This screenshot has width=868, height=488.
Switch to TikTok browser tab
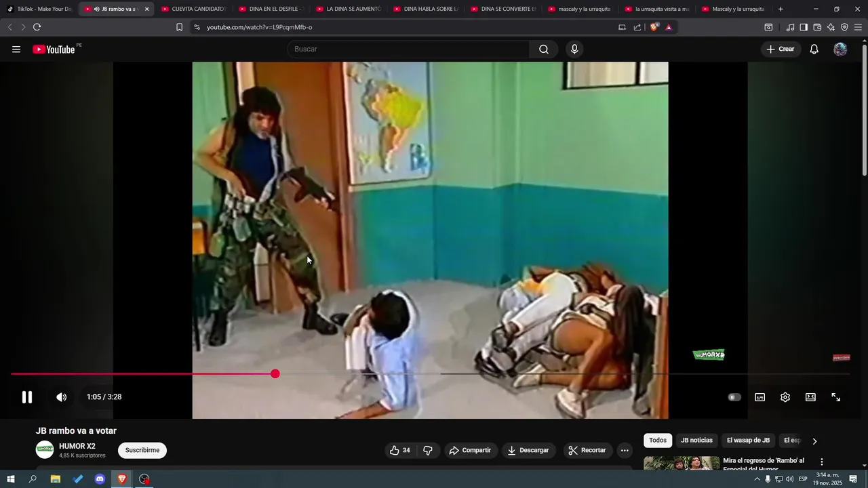(39, 9)
